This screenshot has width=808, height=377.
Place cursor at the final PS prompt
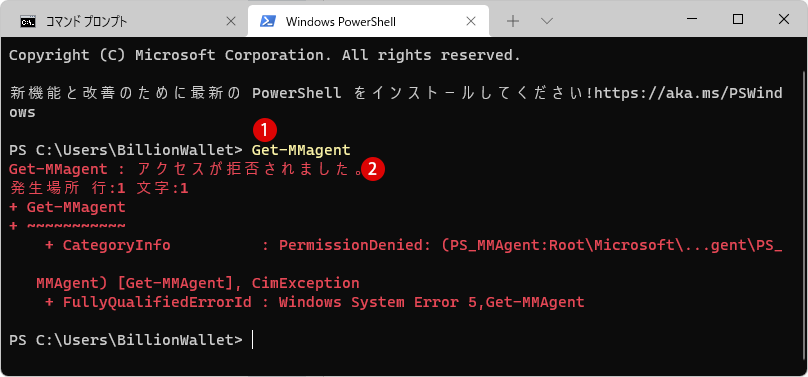click(252, 340)
